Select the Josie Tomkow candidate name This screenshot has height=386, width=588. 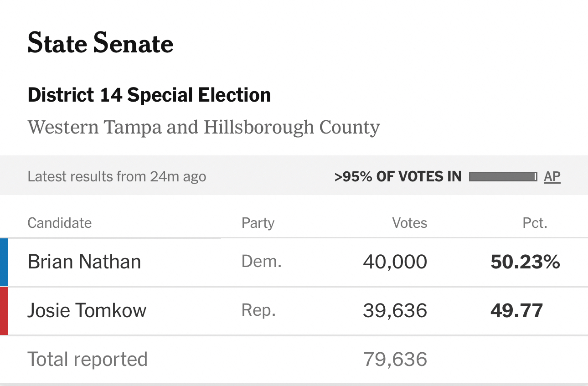pos(87,311)
